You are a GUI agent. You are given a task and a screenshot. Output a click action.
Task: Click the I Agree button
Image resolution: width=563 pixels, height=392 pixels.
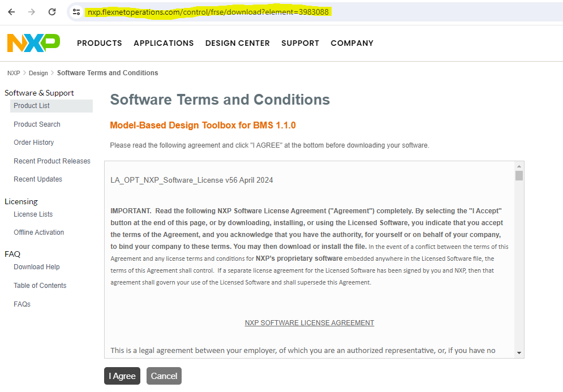click(122, 376)
